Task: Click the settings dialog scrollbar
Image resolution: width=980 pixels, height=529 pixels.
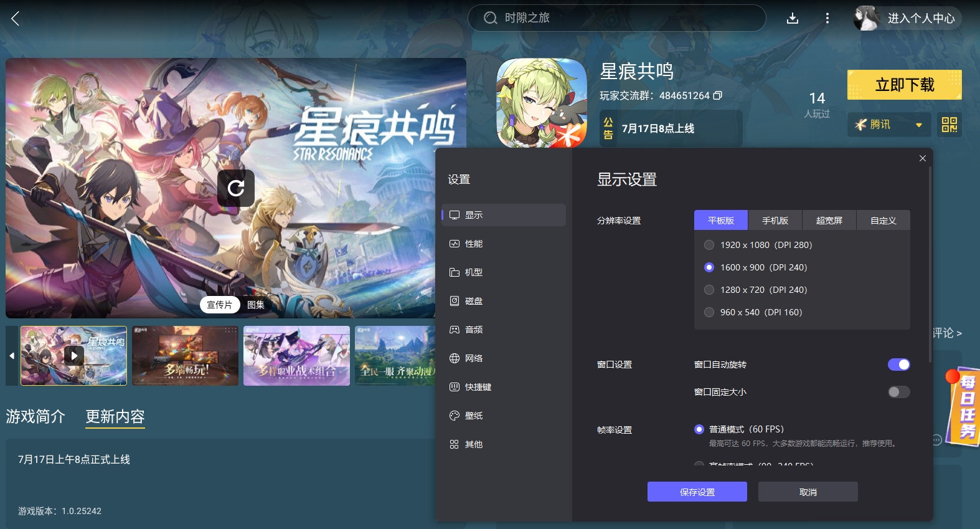Action: [930, 264]
